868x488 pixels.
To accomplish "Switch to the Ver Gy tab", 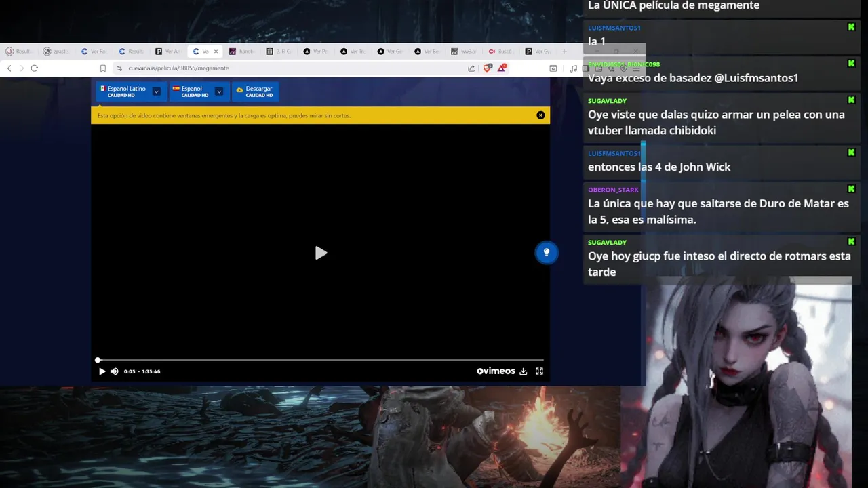I will [x=539, y=52].
